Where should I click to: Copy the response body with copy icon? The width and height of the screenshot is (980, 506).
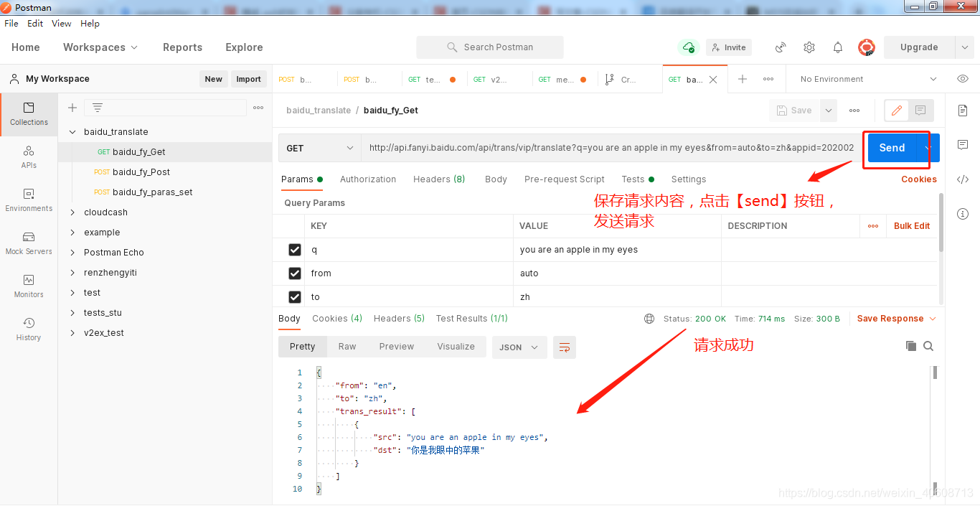pyautogui.click(x=911, y=346)
